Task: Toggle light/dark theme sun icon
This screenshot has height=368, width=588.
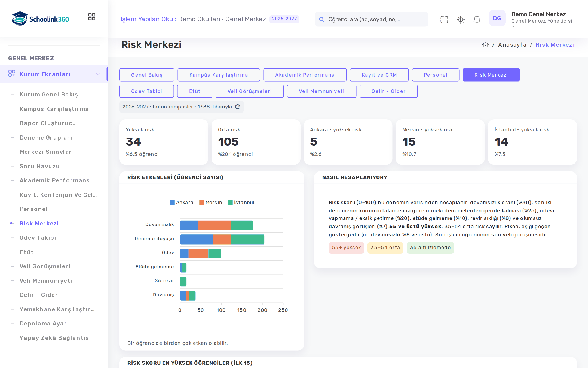Action: pos(461,19)
